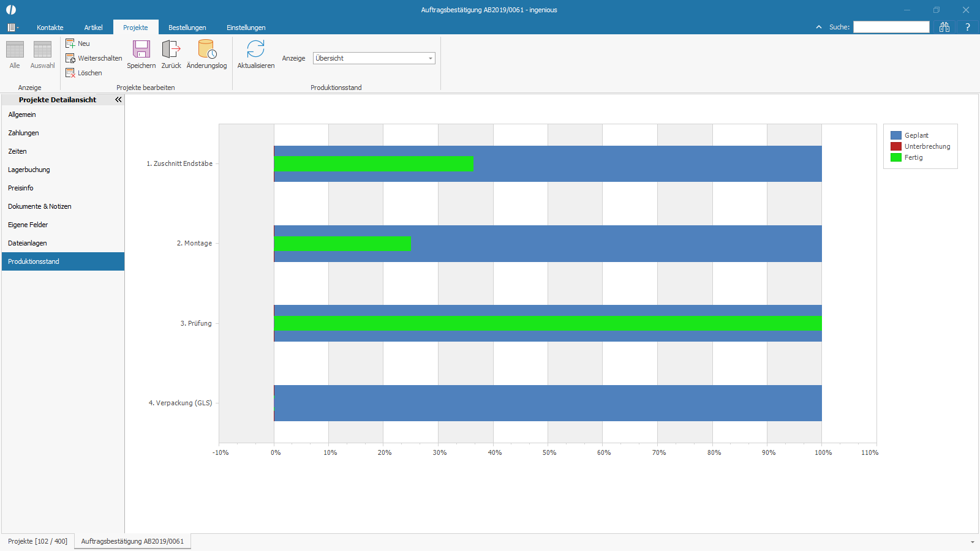Click the Auswahl view icon
The width and height of the screenshot is (980, 551).
42,50
